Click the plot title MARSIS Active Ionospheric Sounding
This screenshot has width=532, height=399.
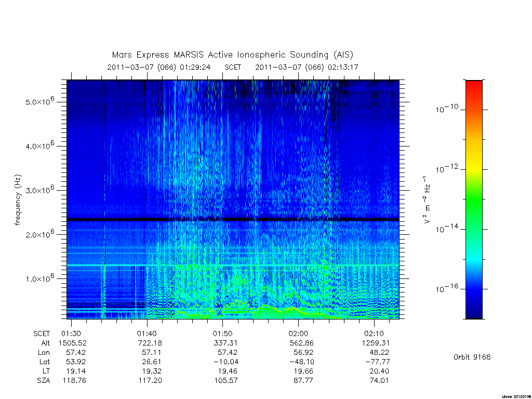[x=233, y=55]
